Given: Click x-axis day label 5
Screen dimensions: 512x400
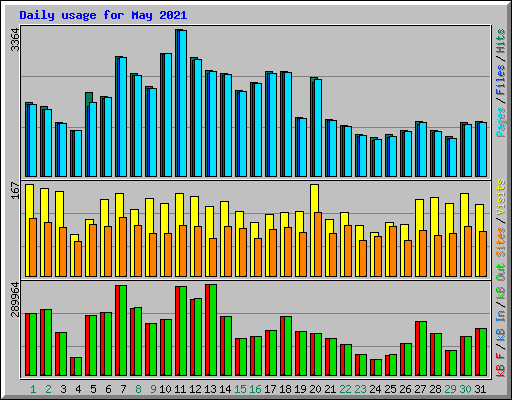Looking at the screenshot, I should [93, 389].
